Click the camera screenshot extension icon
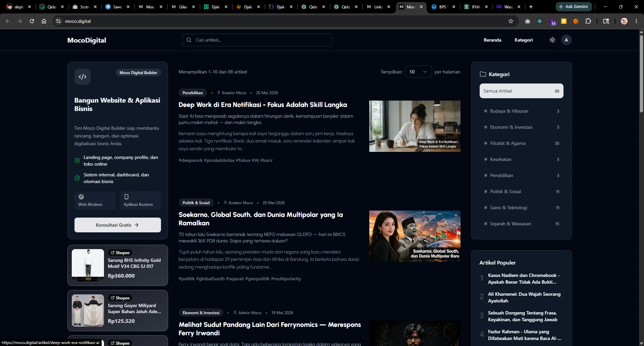The image size is (644, 346). [528, 21]
